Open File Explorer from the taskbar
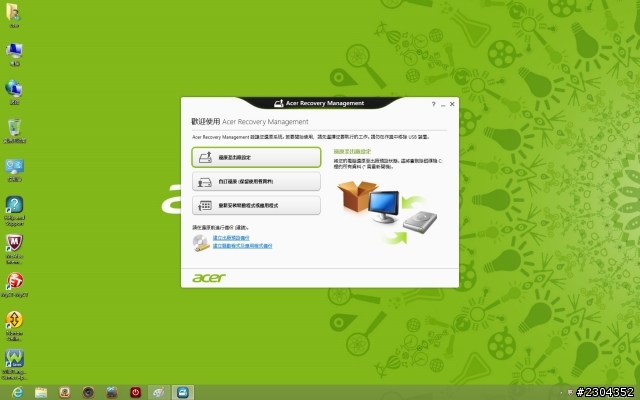 pos(41,392)
